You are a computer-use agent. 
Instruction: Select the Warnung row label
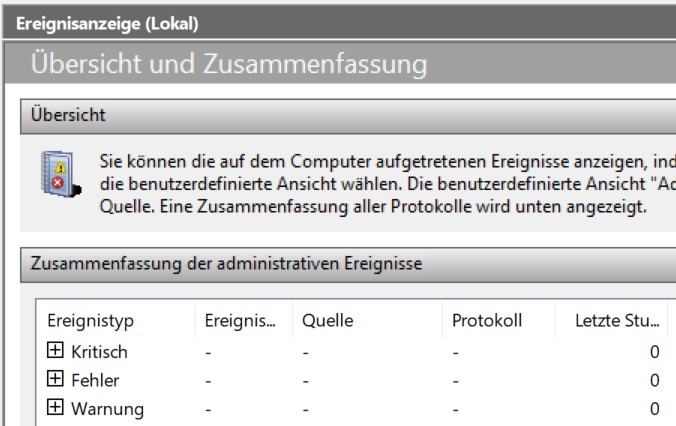(107, 408)
